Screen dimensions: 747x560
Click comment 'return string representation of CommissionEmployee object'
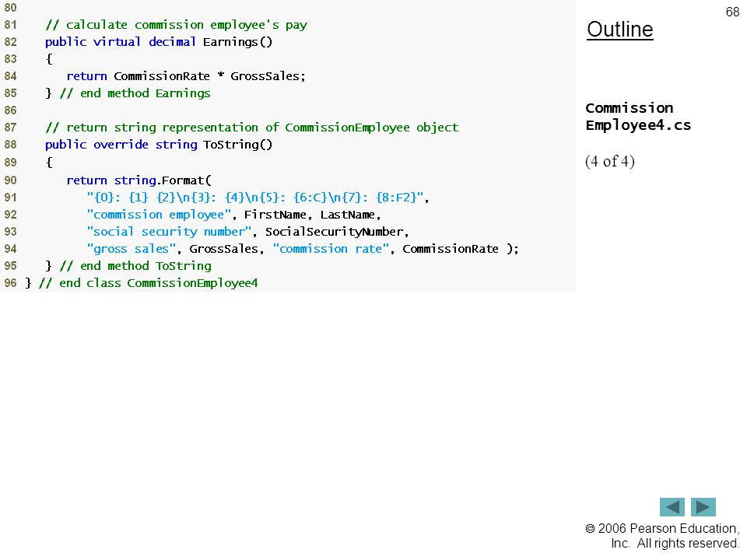click(x=252, y=128)
